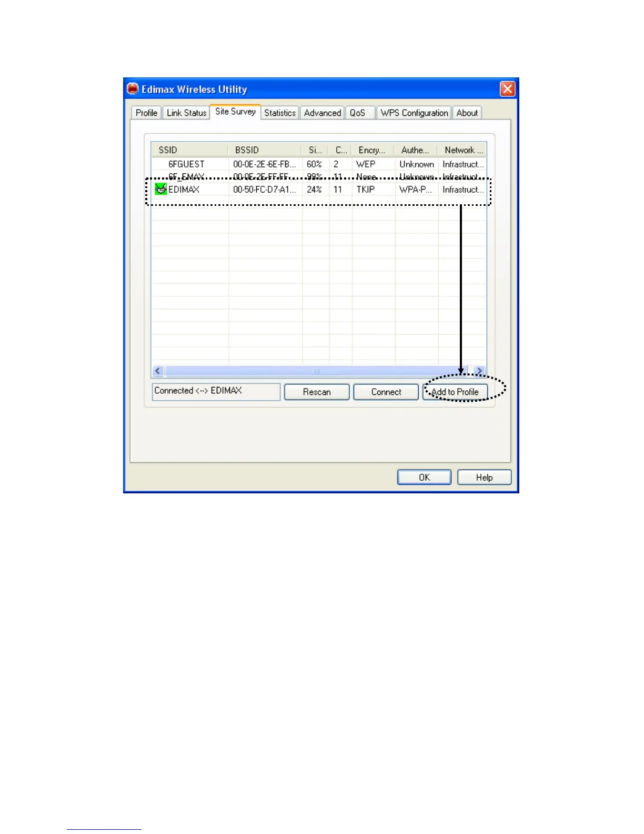Sort by Authe... column header
This screenshot has height=834, width=644.
pos(416,150)
